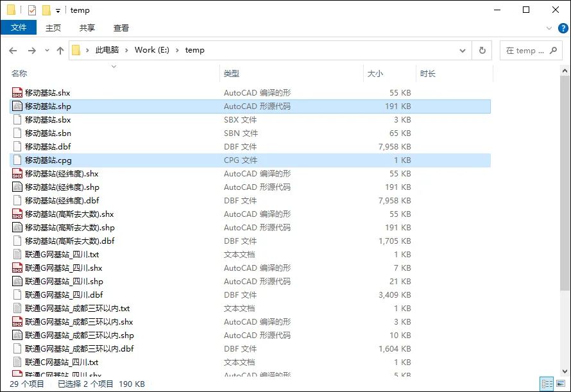Click the icon of 联通G网基站_成都三环以内.shp
This screenshot has width=571, height=392.
(x=17, y=335)
